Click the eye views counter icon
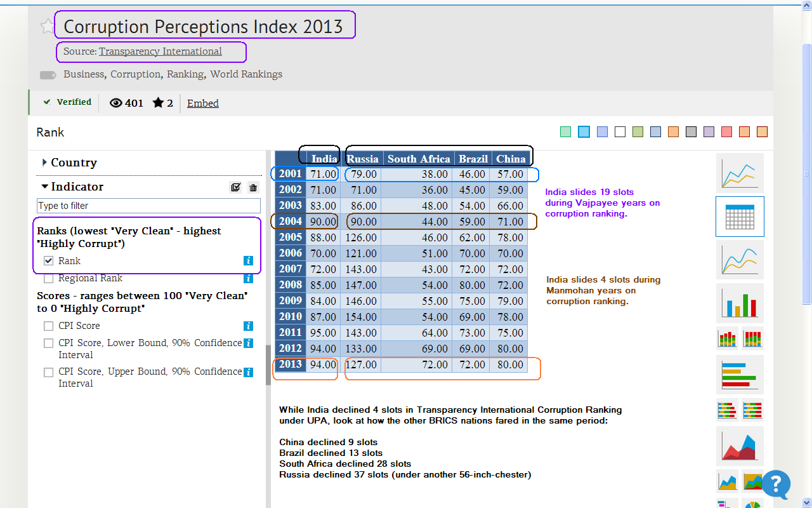Image resolution: width=812 pixels, height=508 pixels. coord(116,103)
